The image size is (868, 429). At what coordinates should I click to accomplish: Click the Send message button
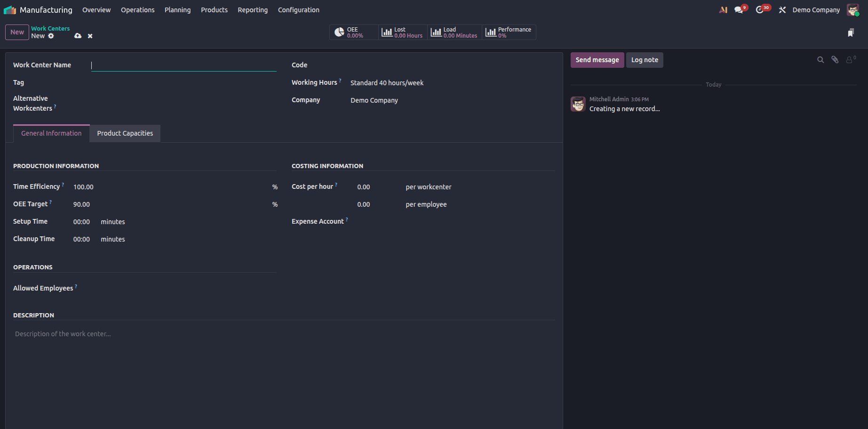pos(597,60)
